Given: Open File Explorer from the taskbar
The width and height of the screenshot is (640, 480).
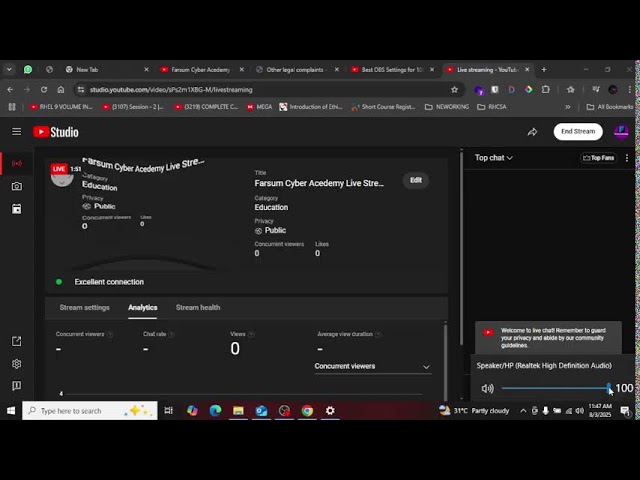Looking at the screenshot, I should [x=238, y=411].
